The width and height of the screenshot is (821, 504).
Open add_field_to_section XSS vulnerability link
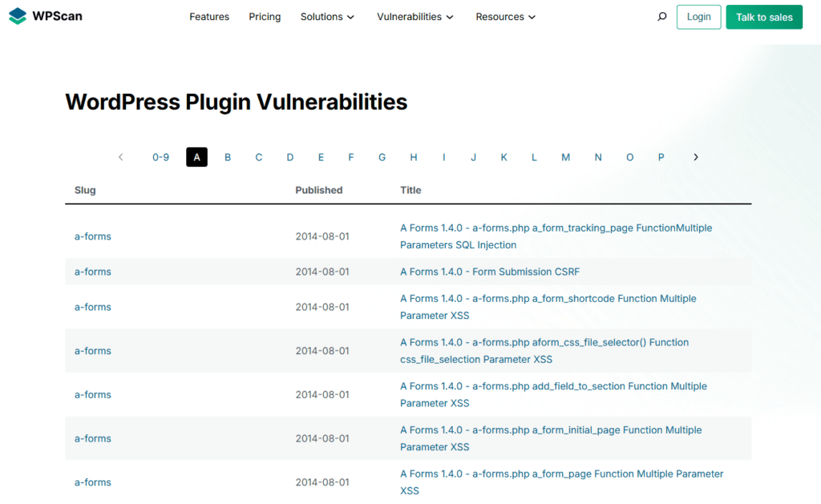[x=553, y=394]
